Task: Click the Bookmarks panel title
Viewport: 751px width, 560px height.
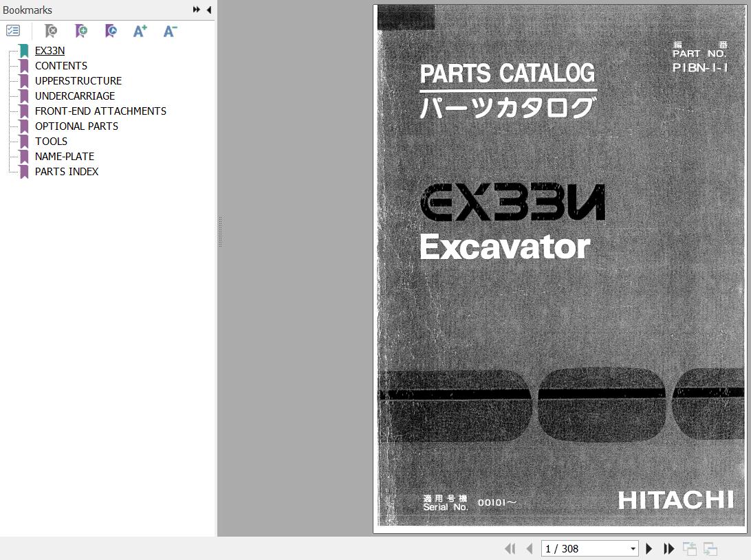Action: pos(28,10)
